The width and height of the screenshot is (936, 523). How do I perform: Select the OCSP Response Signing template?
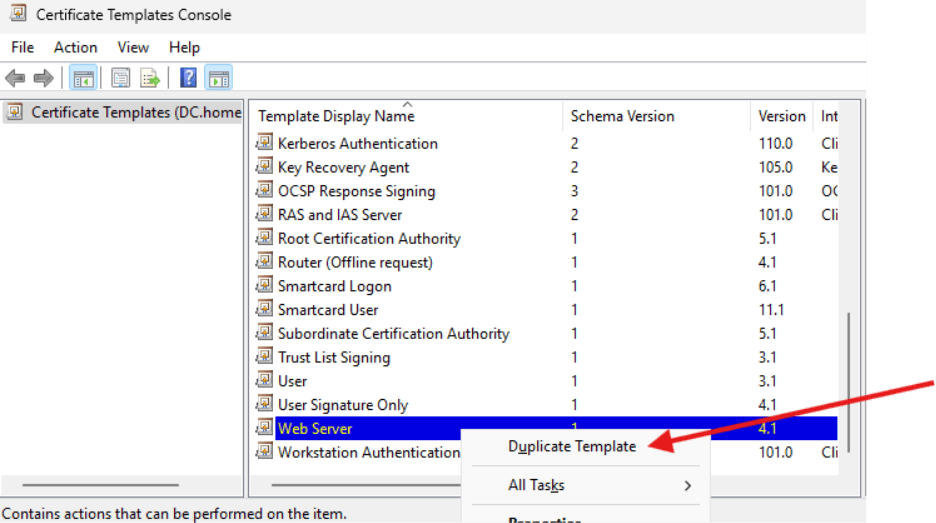point(356,191)
